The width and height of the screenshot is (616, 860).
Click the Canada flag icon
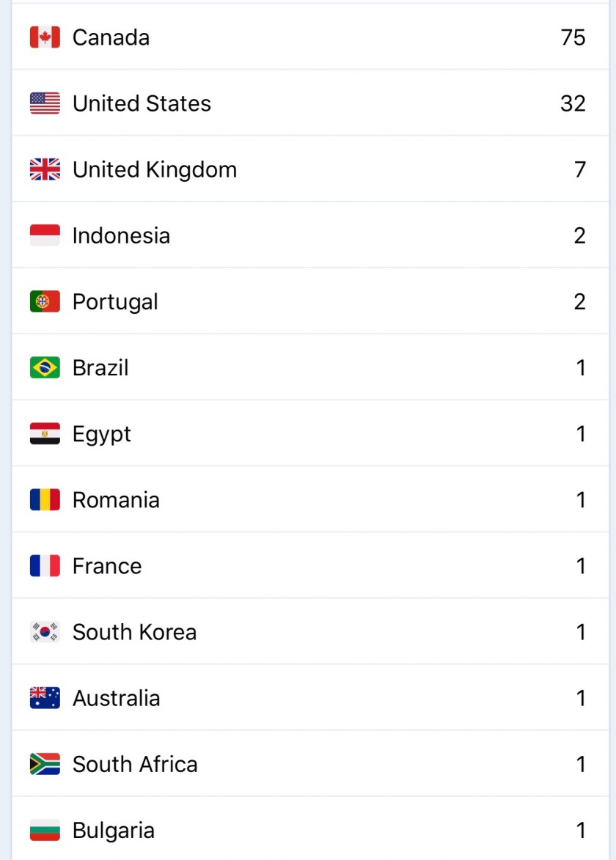pos(45,37)
